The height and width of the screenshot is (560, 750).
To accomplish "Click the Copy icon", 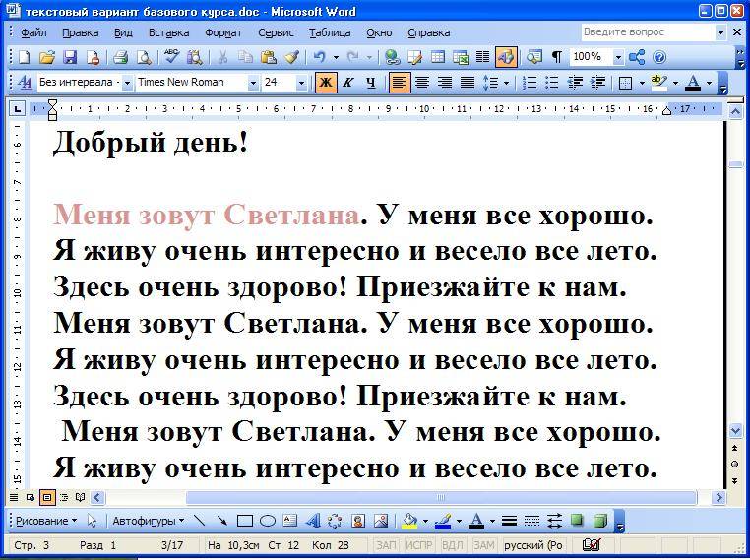I will (x=245, y=57).
